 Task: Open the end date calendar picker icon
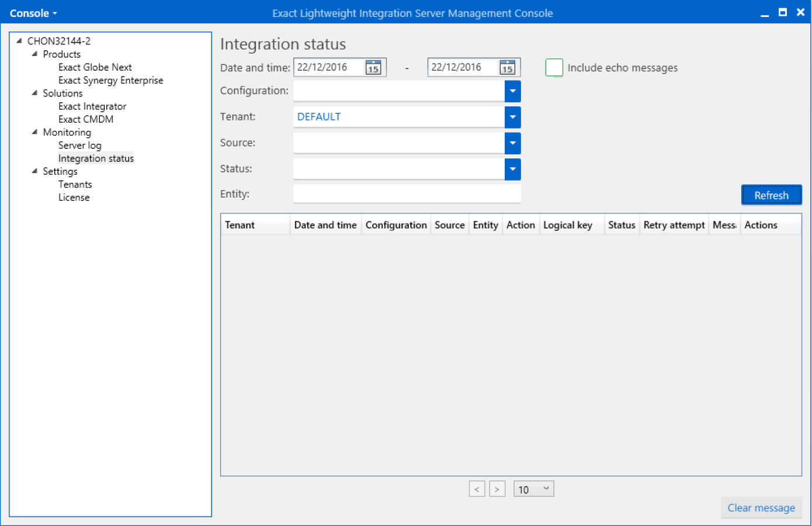click(x=507, y=67)
